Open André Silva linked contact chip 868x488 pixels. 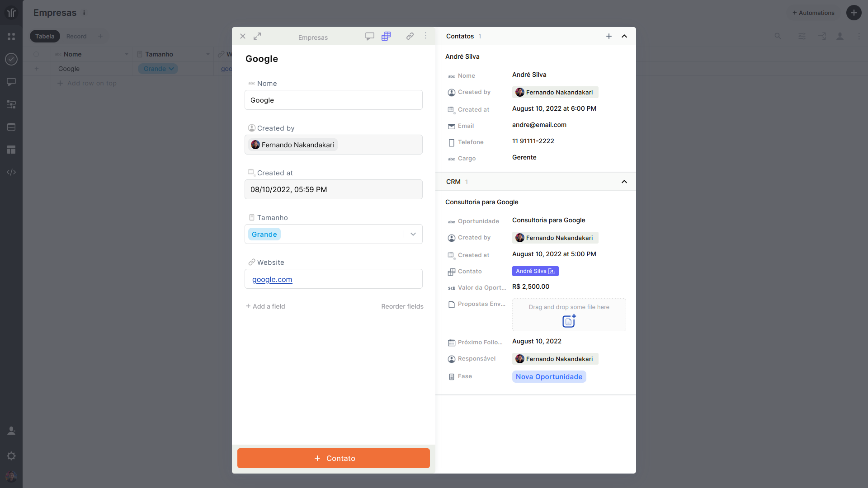[x=535, y=271]
